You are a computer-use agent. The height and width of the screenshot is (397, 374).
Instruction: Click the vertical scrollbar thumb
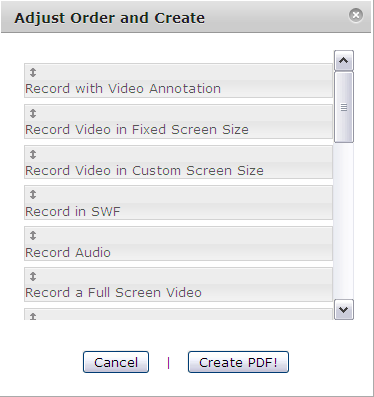344,107
